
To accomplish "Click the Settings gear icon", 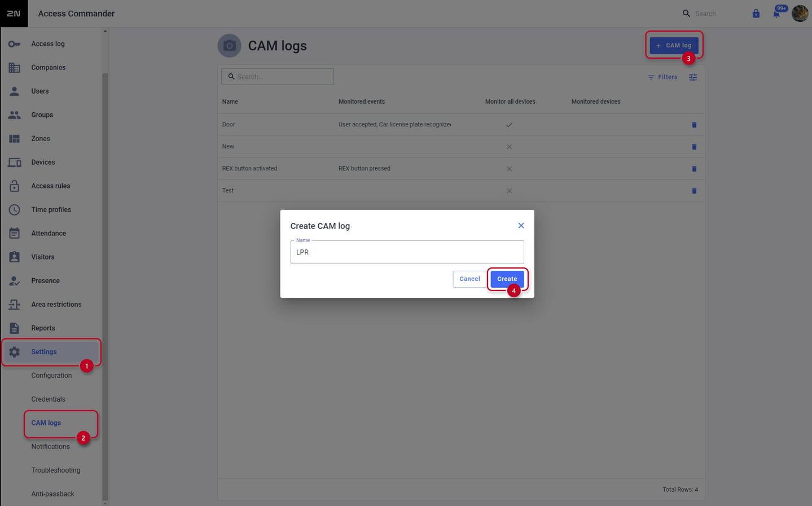I will point(14,351).
